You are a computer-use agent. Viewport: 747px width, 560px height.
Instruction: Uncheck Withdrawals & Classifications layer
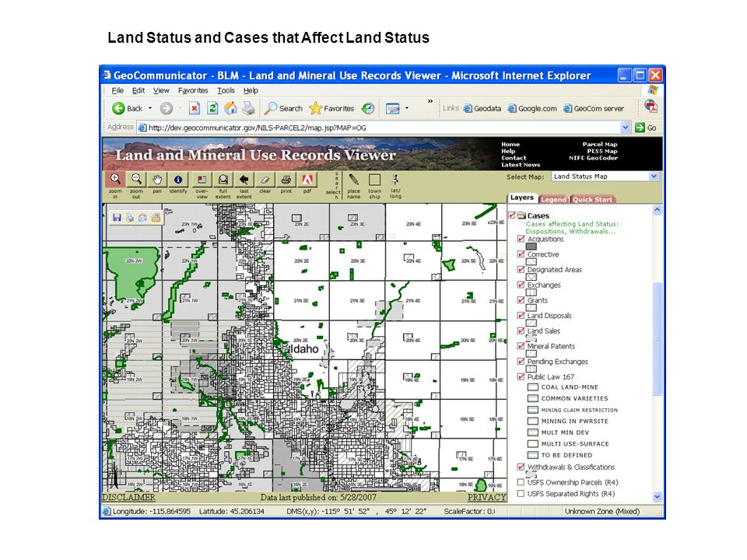point(521,467)
